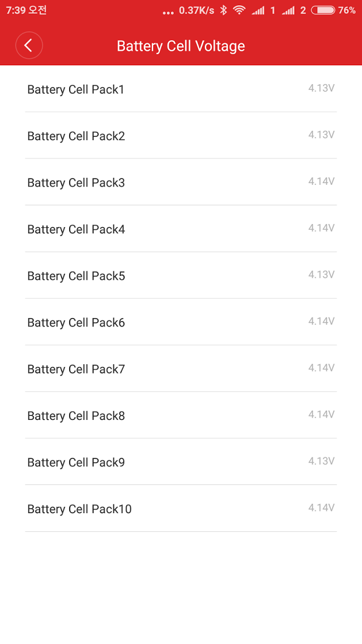The width and height of the screenshot is (362, 644).
Task: Tap the three-dots notification icon
Action: coord(168,13)
